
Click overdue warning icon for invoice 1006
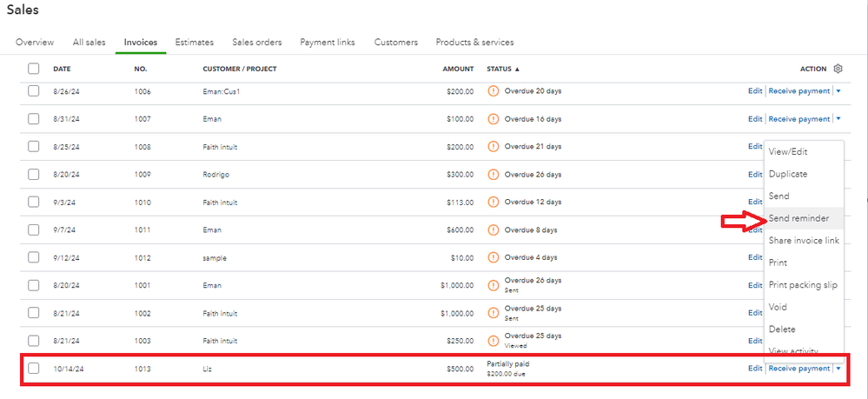point(494,90)
